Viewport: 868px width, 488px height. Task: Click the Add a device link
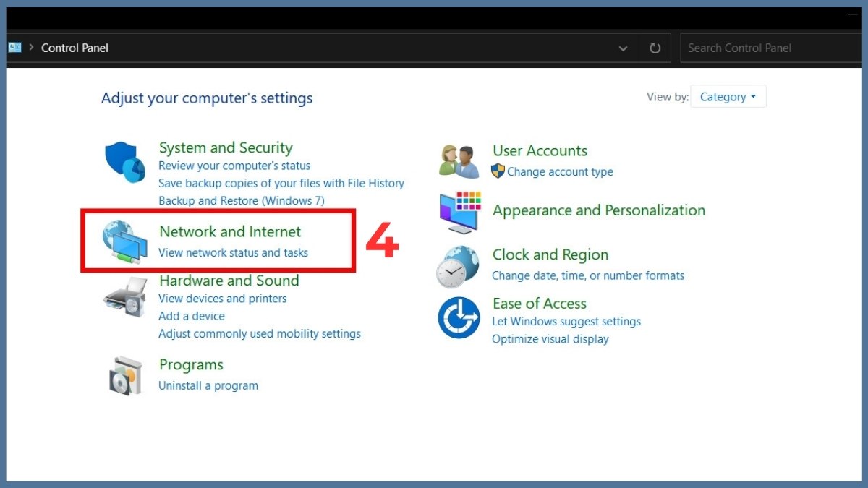(192, 316)
